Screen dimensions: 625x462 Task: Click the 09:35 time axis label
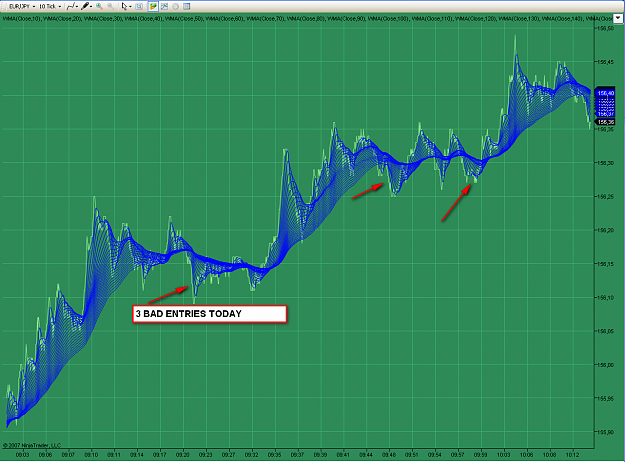point(274,454)
